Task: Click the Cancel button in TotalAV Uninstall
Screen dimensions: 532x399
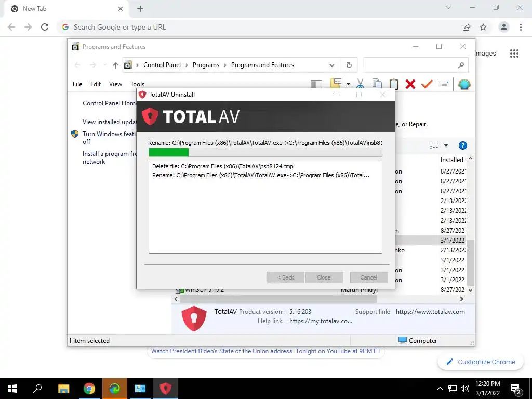Action: tap(369, 277)
